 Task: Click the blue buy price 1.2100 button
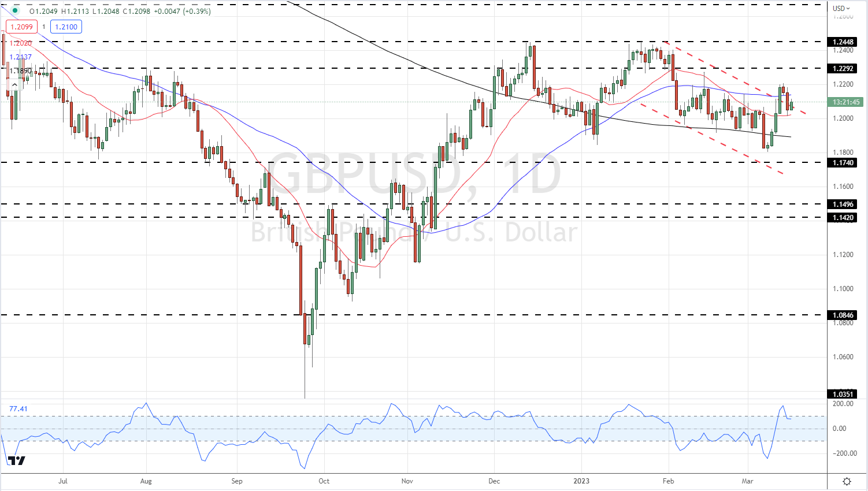66,27
